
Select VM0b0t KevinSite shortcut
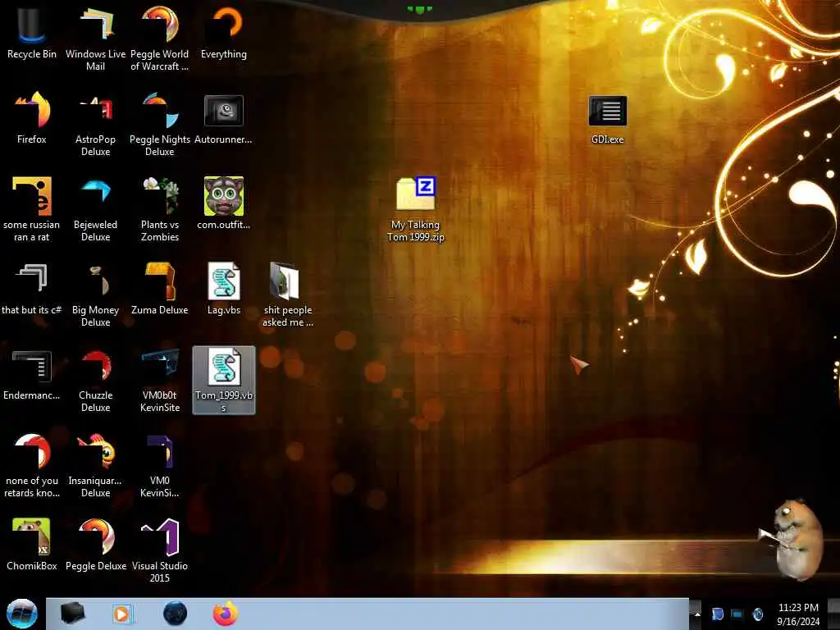tap(160, 381)
